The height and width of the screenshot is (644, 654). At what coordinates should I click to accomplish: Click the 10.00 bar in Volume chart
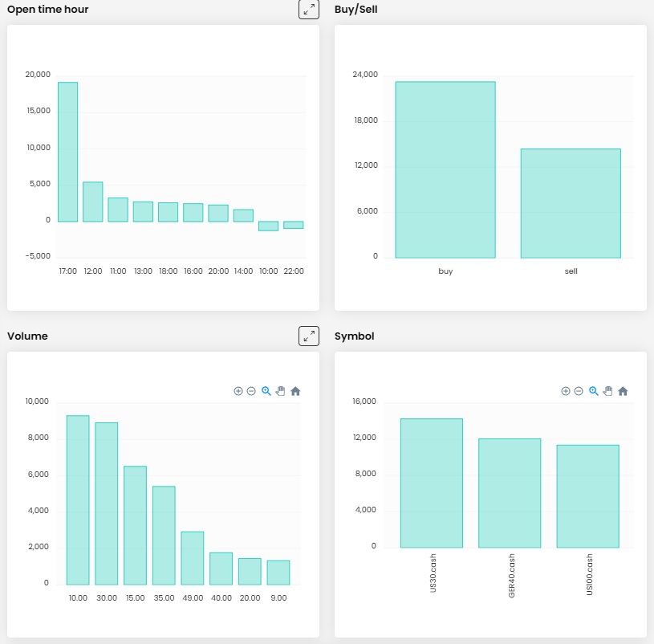click(78, 499)
